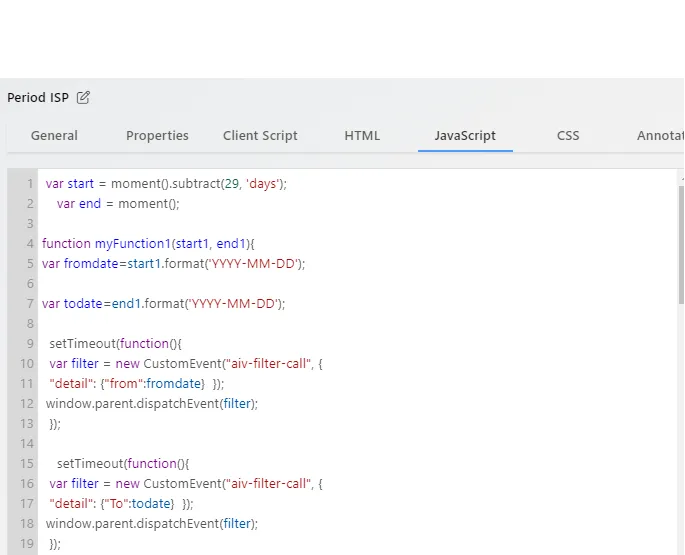The width and height of the screenshot is (685, 555).
Task: Switch to the CSS tab
Action: coord(568,135)
